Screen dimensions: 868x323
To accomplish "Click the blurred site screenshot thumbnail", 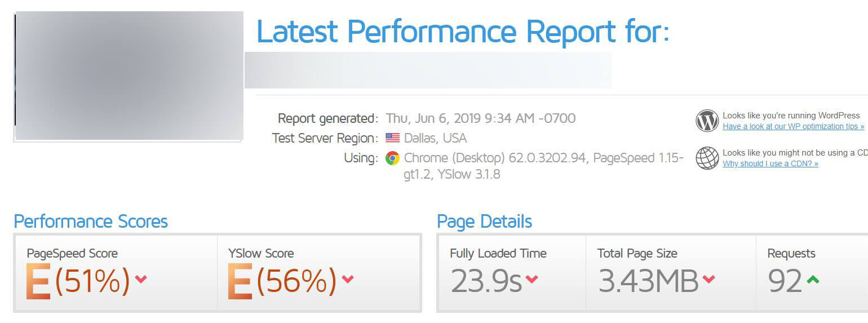I will [129, 76].
